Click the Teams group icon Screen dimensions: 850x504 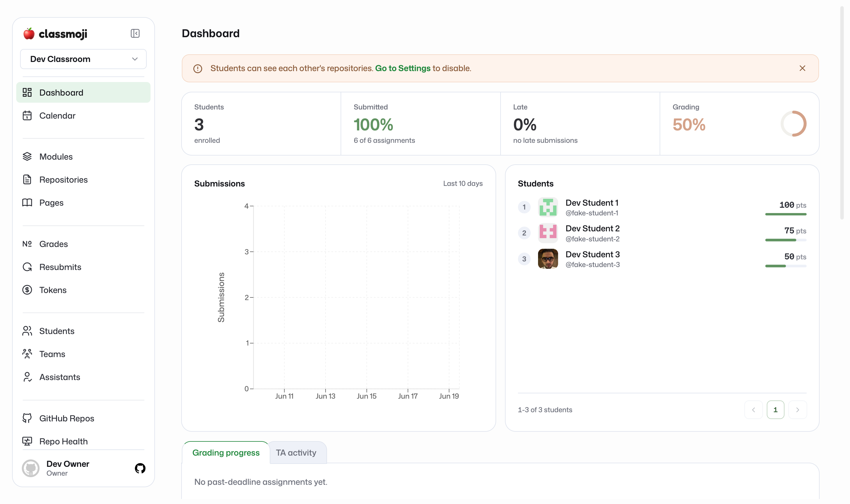[27, 354]
